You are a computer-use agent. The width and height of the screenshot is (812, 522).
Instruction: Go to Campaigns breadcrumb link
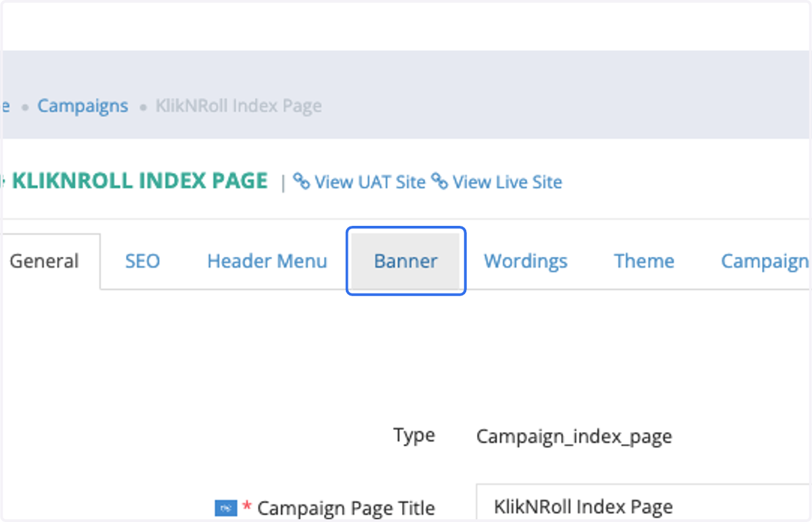[83, 106]
